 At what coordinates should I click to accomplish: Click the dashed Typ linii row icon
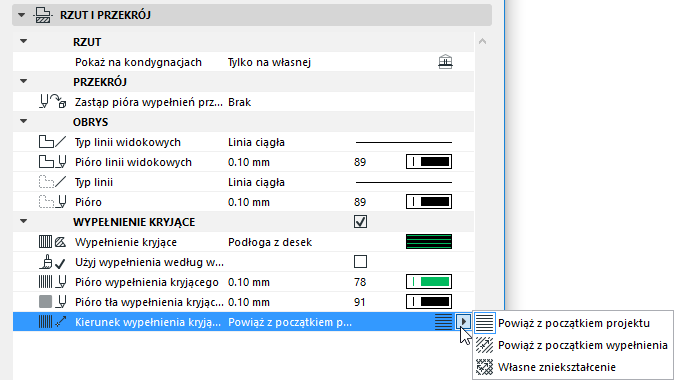[x=52, y=182]
